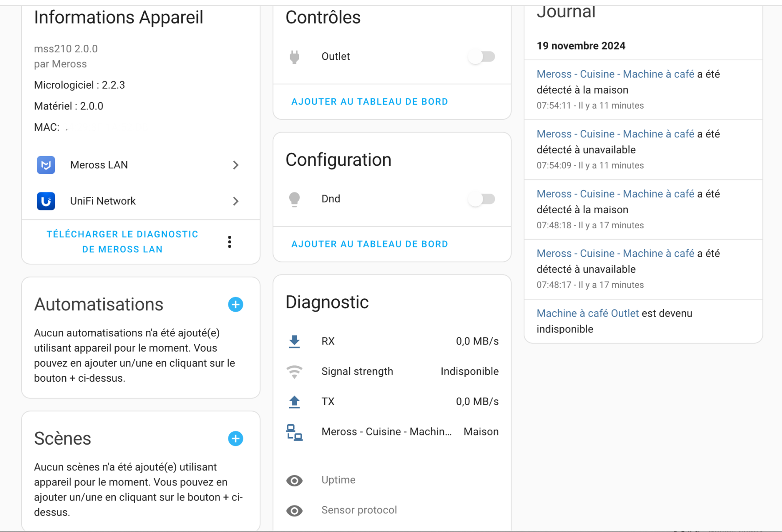
Task: Click the 07:48:17 - Il y a 17 minutes timestamp
Action: (590, 285)
